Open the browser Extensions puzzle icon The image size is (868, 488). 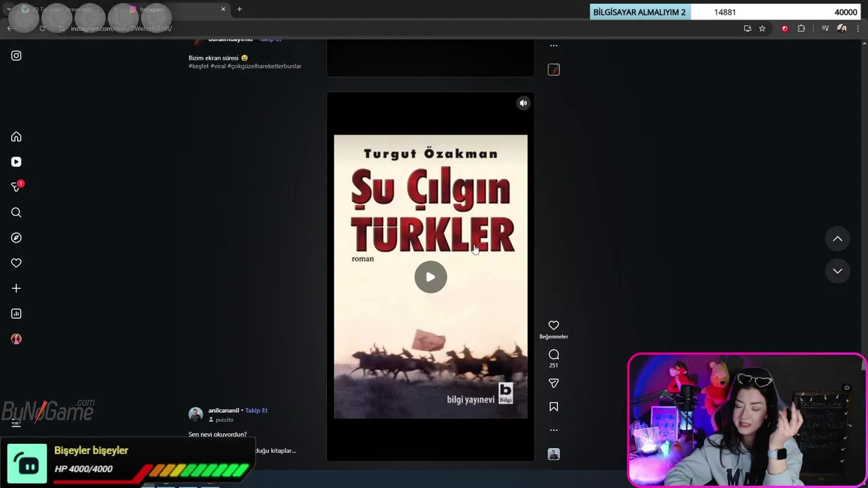coord(802,28)
